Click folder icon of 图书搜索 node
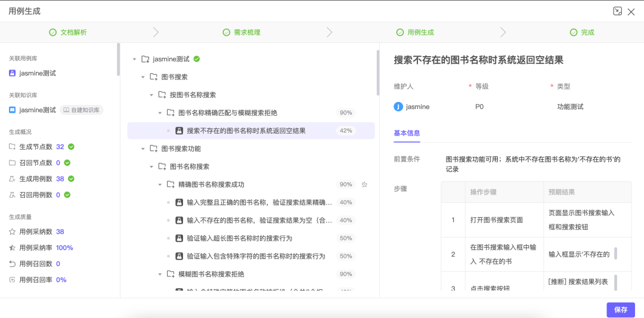Screen dimensions: 644x318 [154, 77]
